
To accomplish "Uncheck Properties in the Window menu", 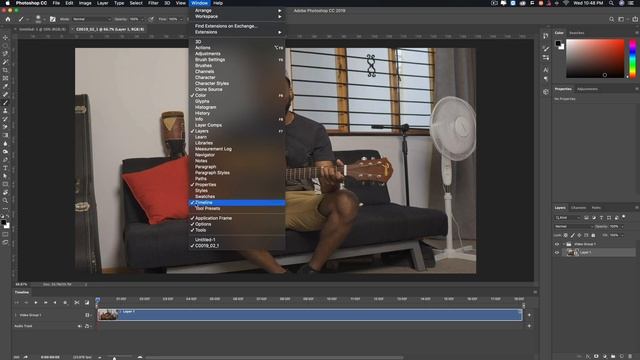I will (237, 185).
